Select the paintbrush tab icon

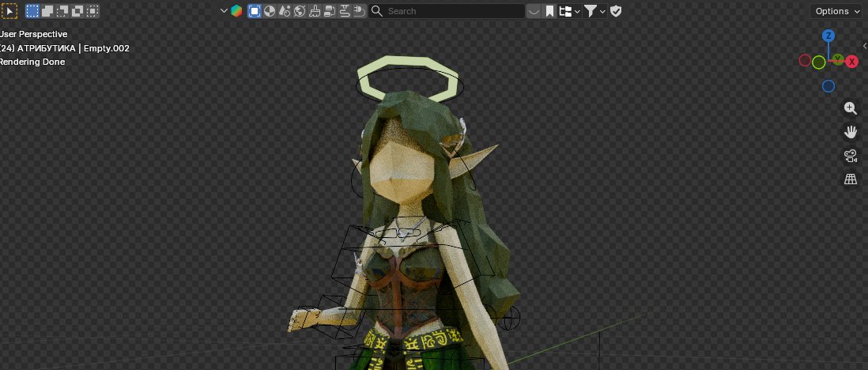pos(315,10)
